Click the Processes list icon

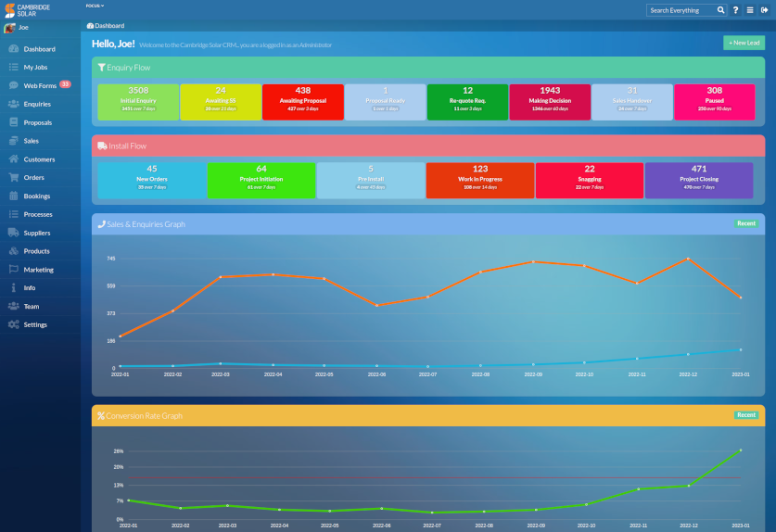(x=13, y=214)
